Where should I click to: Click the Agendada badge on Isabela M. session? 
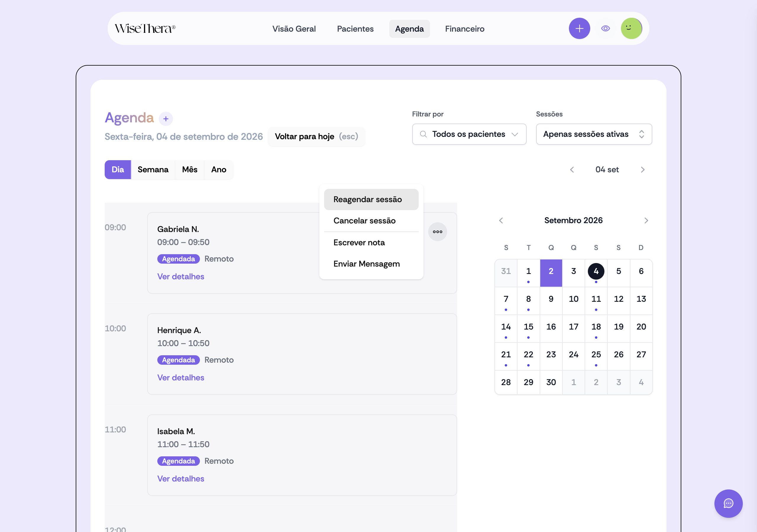click(x=178, y=461)
